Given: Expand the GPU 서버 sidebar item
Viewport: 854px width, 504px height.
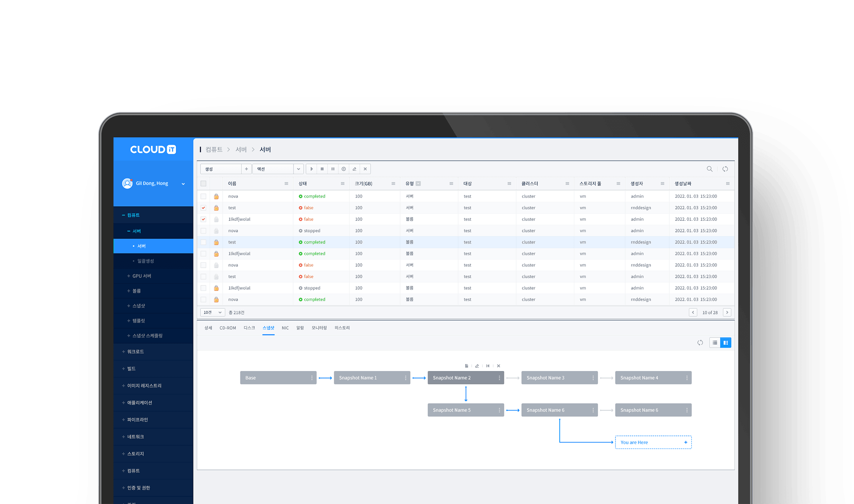Looking at the screenshot, I should (x=142, y=276).
